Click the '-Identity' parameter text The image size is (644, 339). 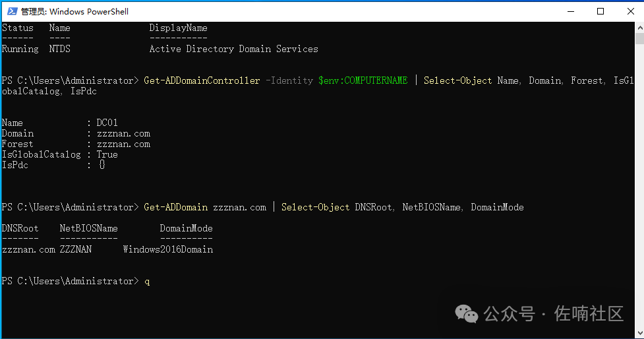tap(289, 80)
